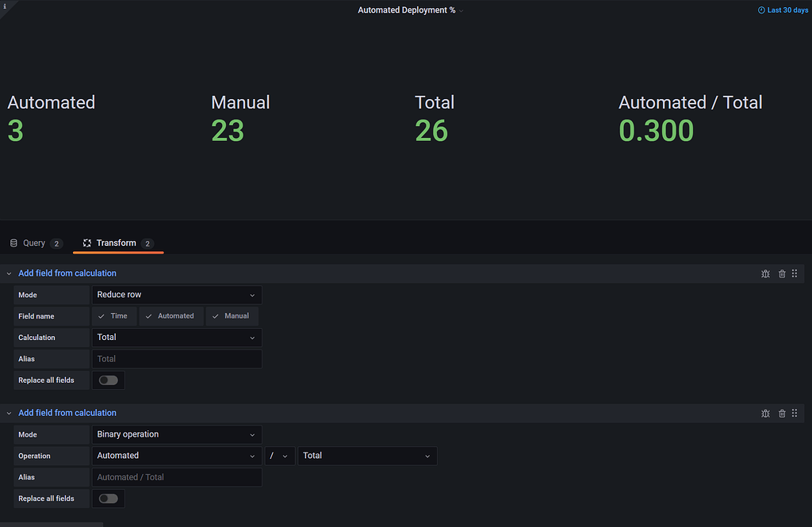
Task: Toggle the Time field selection
Action: click(x=114, y=315)
